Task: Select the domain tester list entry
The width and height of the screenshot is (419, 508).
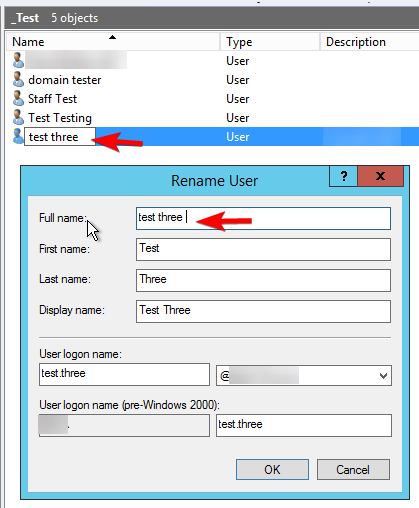Action: click(x=65, y=80)
